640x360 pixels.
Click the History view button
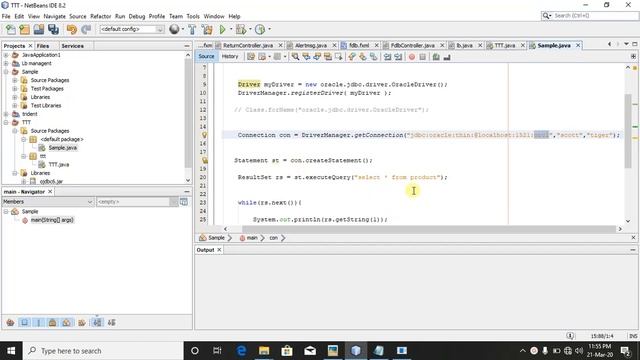point(230,57)
